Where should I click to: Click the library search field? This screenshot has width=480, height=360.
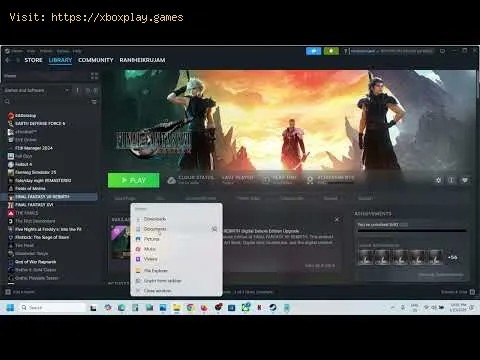[47, 102]
